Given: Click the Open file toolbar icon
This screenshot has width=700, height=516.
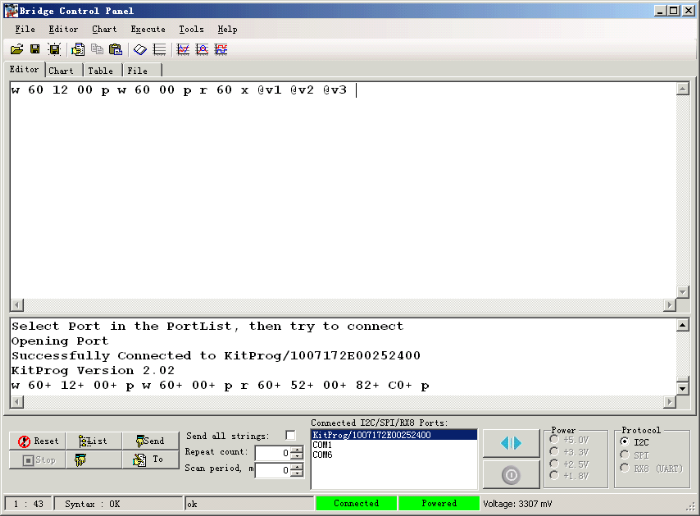Looking at the screenshot, I should coord(17,49).
